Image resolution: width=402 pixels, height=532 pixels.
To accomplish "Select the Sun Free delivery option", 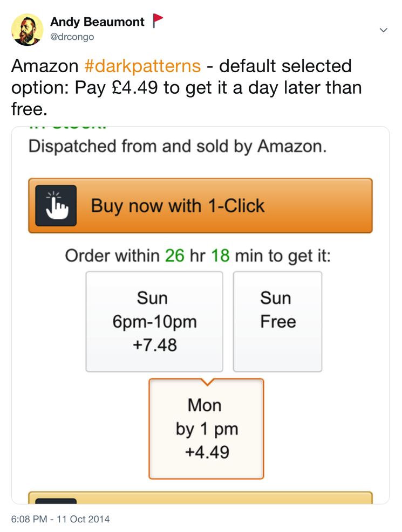I will tap(277, 322).
